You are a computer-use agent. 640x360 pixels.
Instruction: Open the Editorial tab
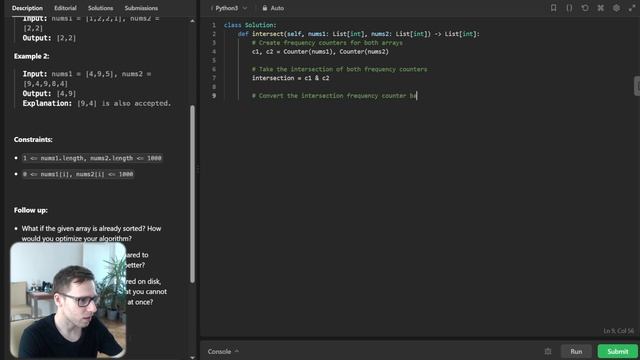click(65, 8)
